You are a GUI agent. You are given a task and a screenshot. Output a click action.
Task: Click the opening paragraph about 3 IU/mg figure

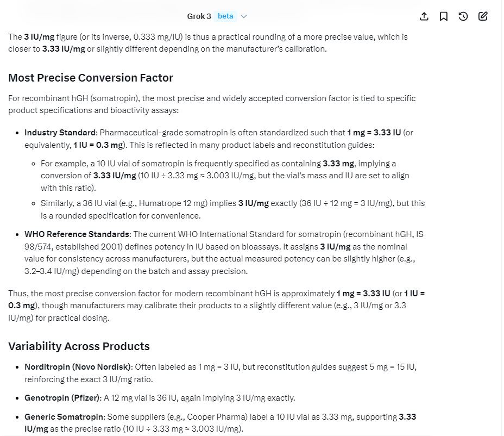207,43
